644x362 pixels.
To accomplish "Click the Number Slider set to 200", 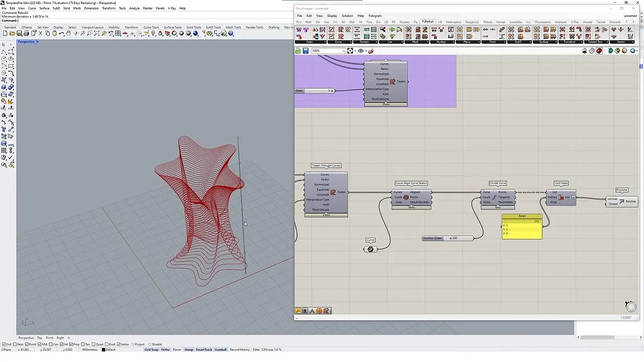I will [448, 238].
